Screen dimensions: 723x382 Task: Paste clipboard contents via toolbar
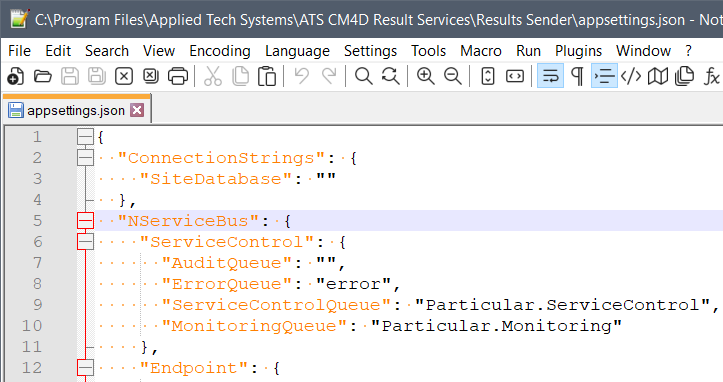(x=267, y=76)
